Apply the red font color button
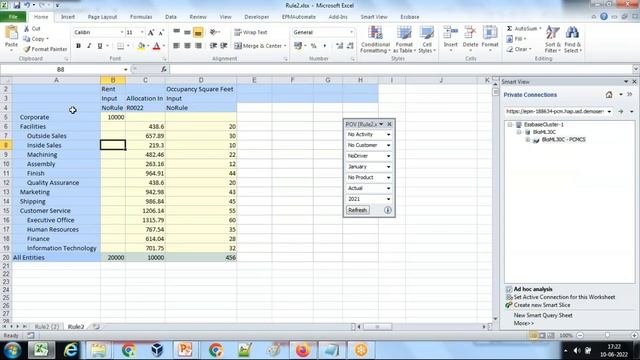Viewport: 640px width, 360px height. click(156, 46)
